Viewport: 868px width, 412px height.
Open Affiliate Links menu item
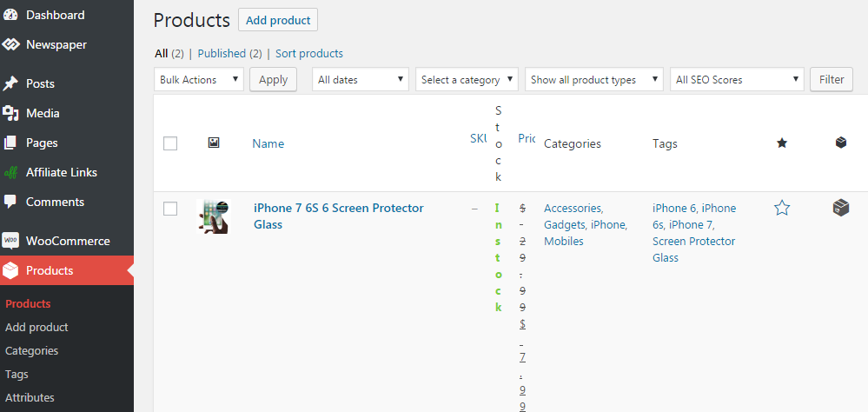coord(62,172)
